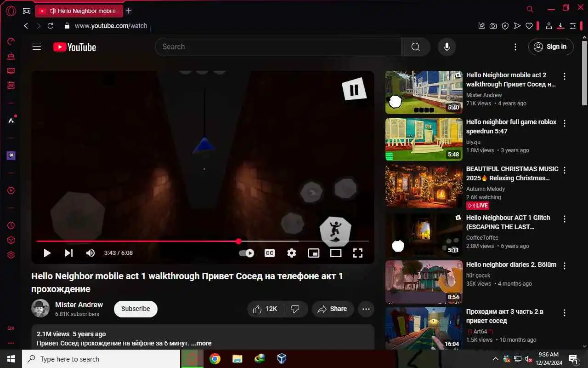Open options for Christmas Music video
The width and height of the screenshot is (588, 368).
(x=565, y=170)
